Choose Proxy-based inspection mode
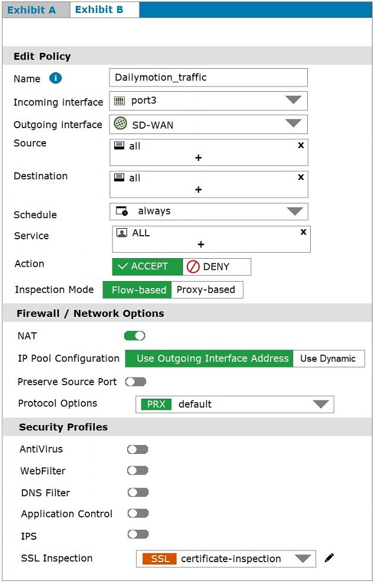Screen dimensions: 379x588 click(x=206, y=289)
